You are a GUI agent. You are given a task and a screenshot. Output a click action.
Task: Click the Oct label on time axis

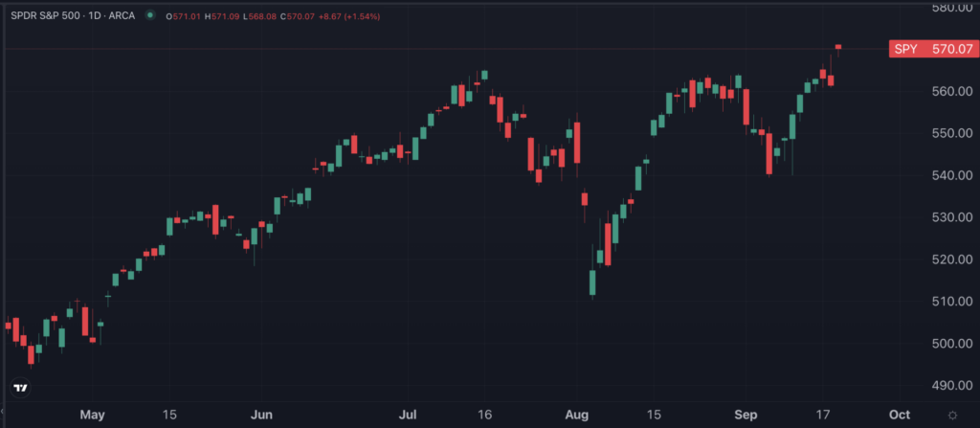(x=900, y=415)
